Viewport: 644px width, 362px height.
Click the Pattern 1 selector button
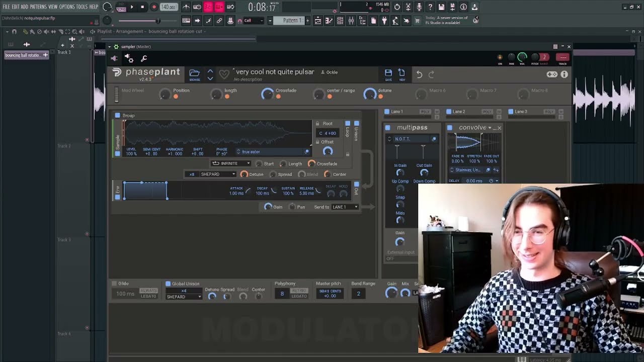pos(290,21)
